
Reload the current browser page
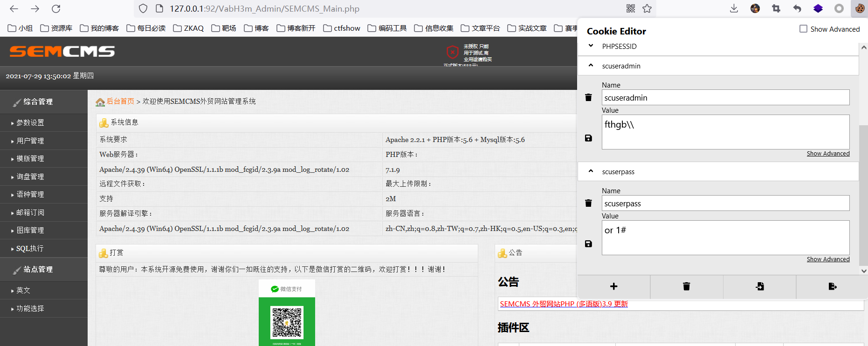pos(56,8)
